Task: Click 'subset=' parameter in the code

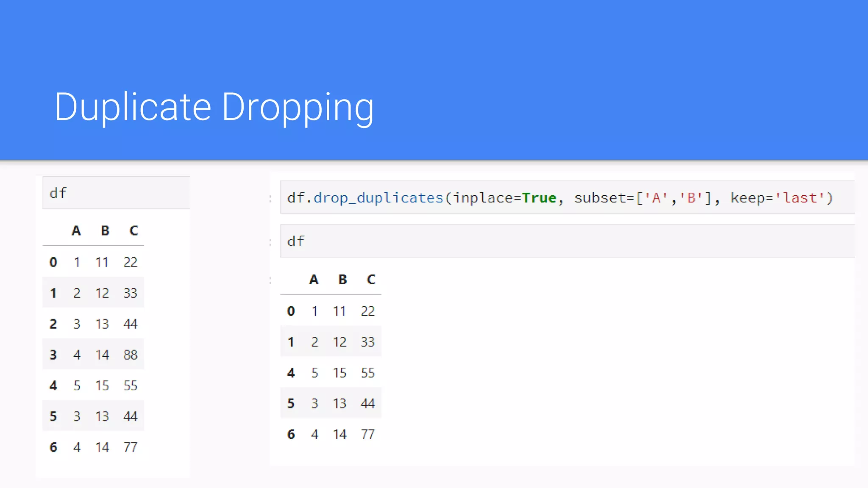Action: point(605,198)
